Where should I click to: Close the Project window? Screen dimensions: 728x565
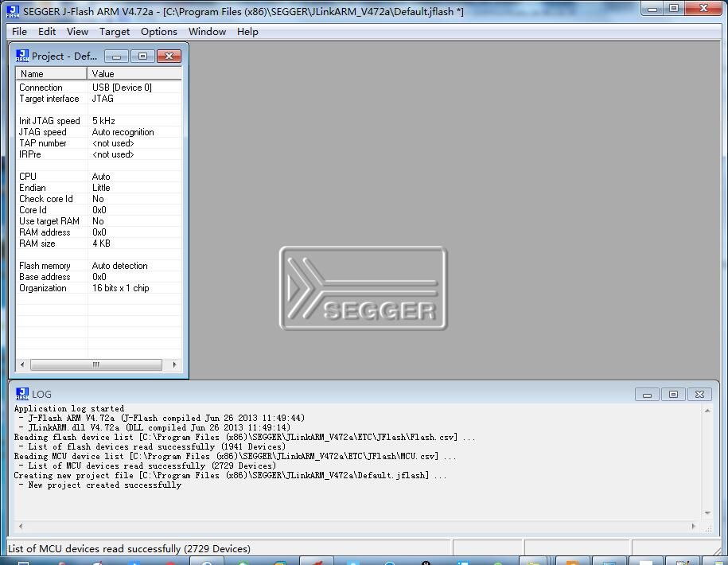(169, 56)
